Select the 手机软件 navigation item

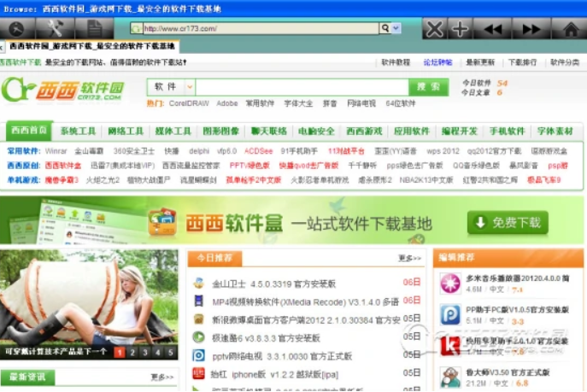[507, 131]
